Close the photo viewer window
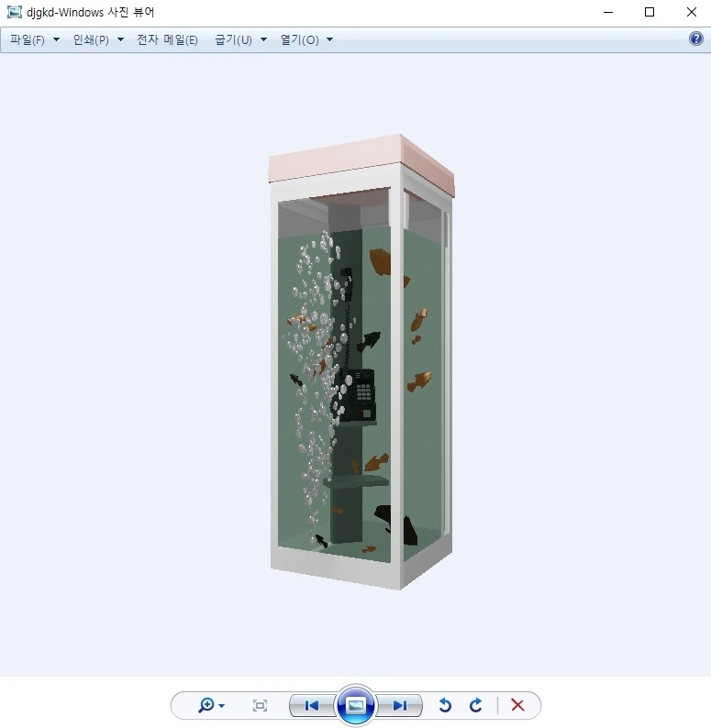 (691, 12)
